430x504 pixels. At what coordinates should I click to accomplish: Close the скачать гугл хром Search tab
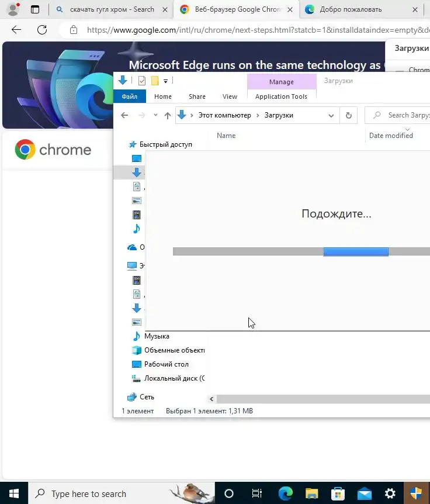[165, 9]
